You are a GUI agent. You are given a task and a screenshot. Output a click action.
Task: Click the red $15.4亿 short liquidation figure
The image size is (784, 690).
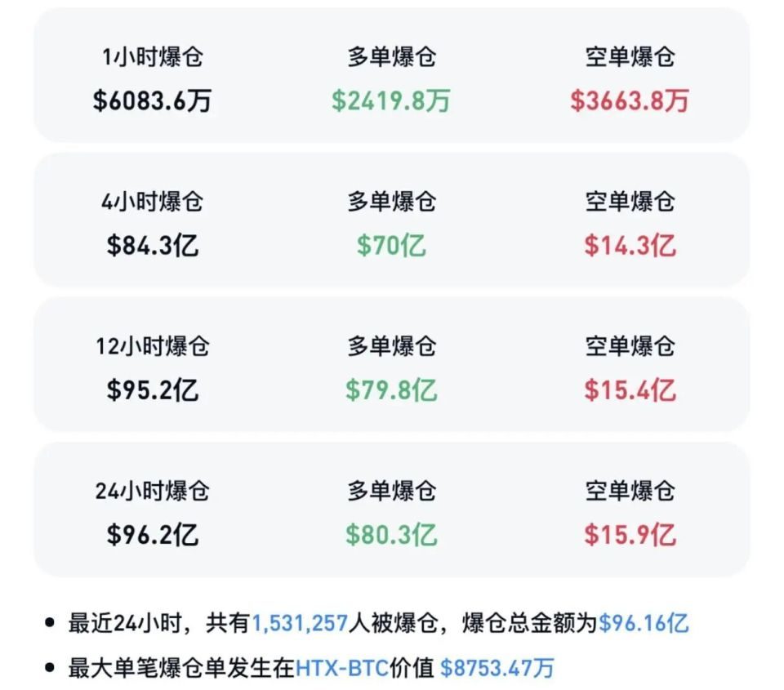click(630, 390)
